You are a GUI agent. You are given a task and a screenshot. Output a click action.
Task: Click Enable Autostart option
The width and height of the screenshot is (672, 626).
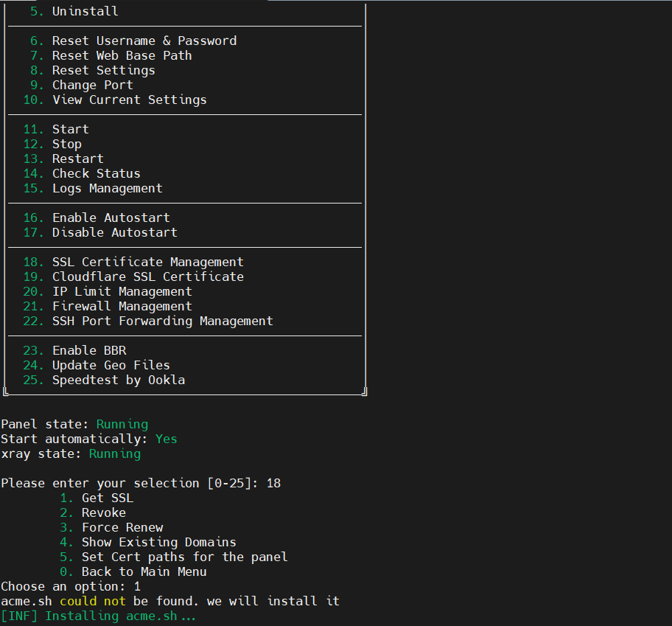click(111, 218)
